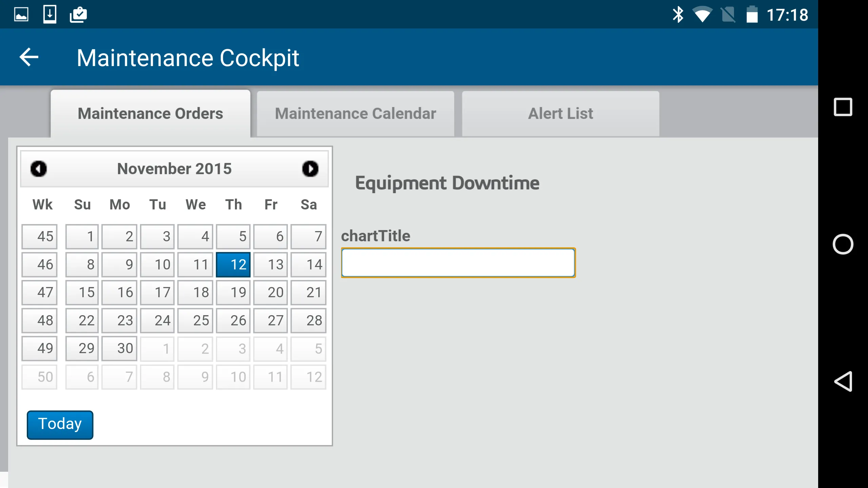The height and width of the screenshot is (488, 868).
Task: Select November 4 in calendar
Action: (x=195, y=237)
